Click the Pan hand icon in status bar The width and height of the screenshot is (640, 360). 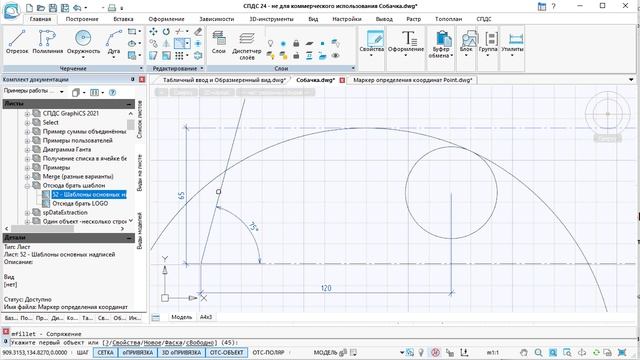524,352
